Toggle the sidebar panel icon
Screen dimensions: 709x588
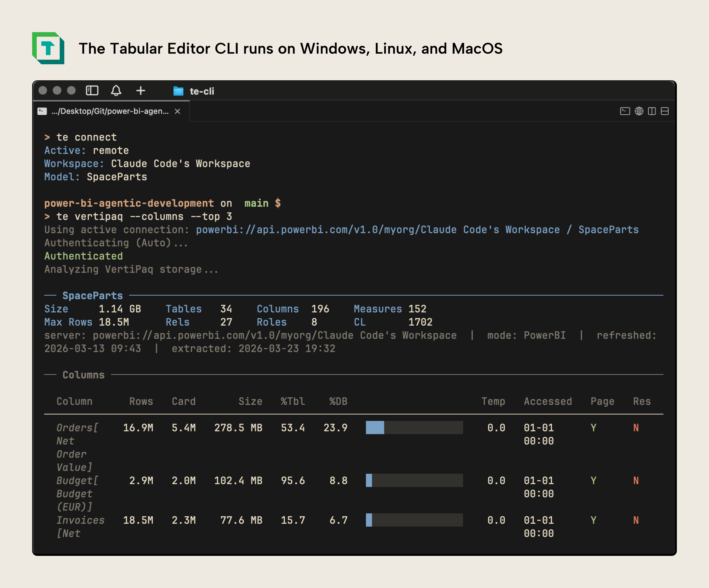pos(92,90)
